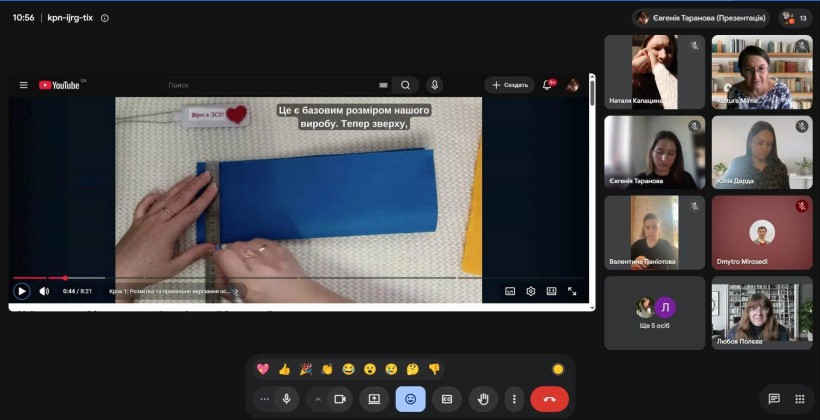The image size is (820, 420).
Task: Send laughing face reaction
Action: click(x=348, y=369)
